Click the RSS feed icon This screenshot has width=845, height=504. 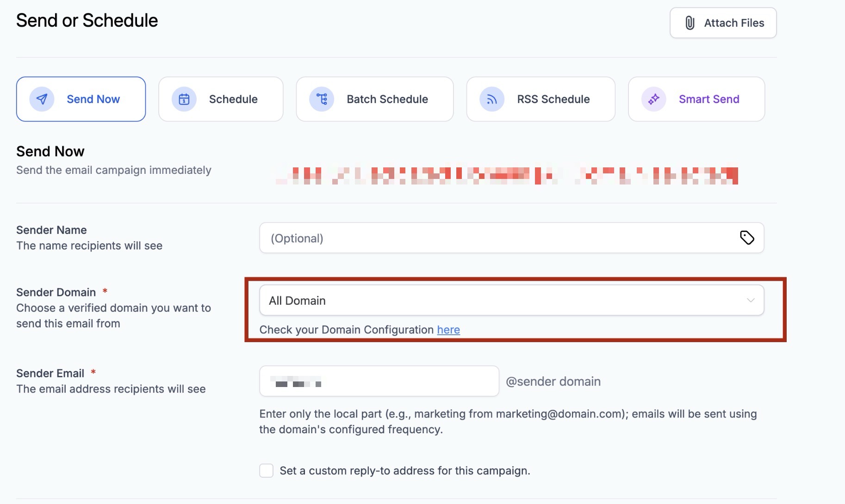tap(492, 99)
